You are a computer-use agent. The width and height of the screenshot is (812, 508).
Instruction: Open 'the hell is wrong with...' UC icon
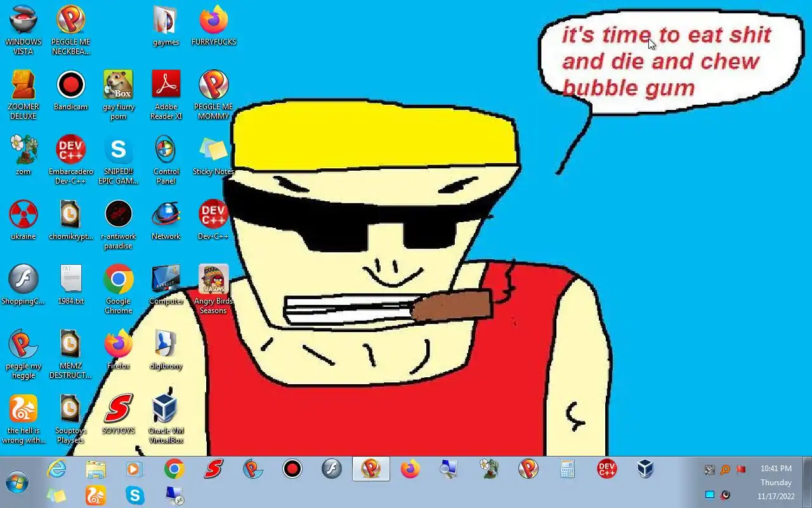point(23,418)
